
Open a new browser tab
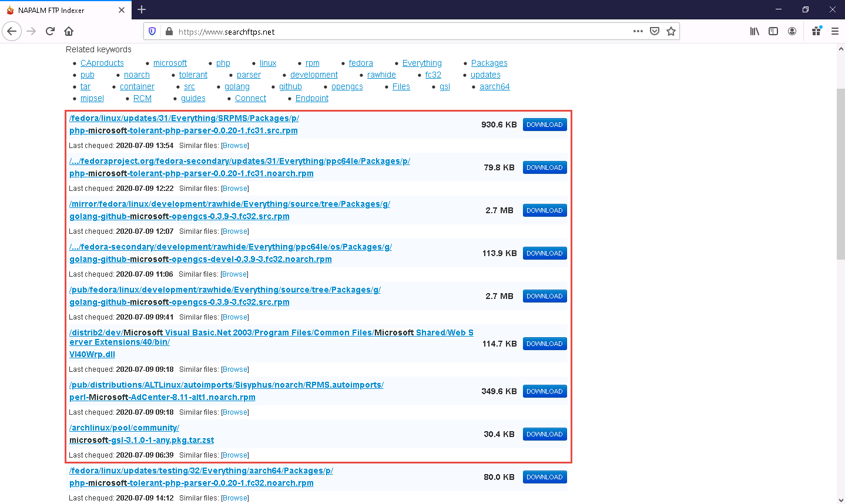pos(142,9)
